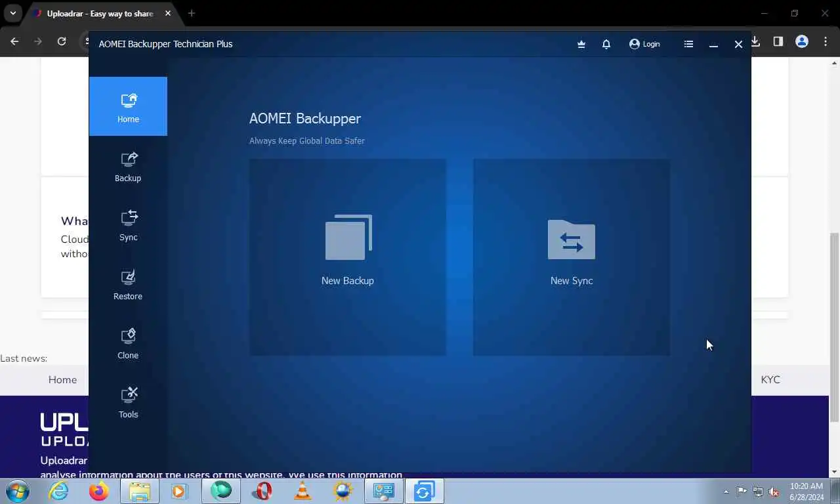Click the muted volume tray icon
The height and width of the screenshot is (504, 840).
click(x=774, y=492)
